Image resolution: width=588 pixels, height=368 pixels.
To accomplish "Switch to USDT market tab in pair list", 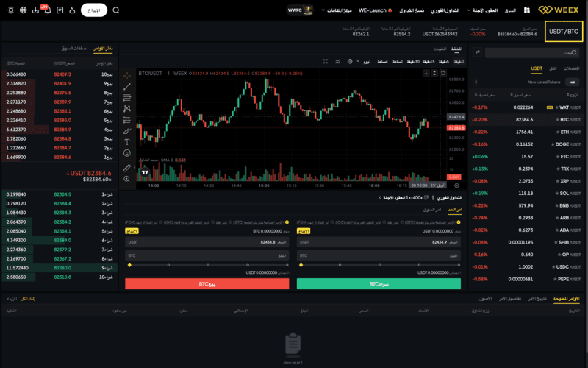I will [x=537, y=68].
